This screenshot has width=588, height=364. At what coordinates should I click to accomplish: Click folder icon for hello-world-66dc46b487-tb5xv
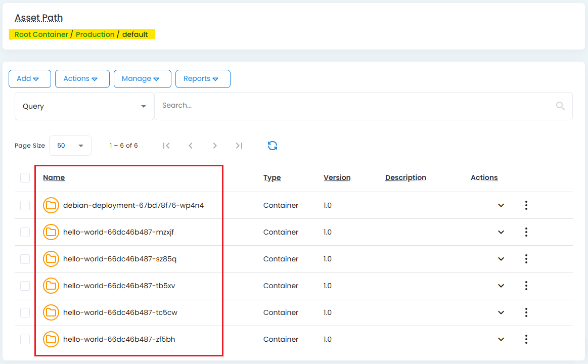click(51, 286)
